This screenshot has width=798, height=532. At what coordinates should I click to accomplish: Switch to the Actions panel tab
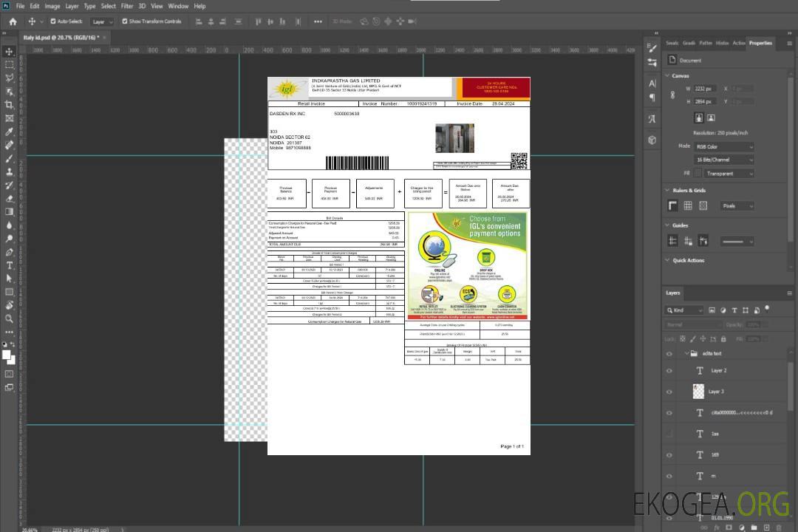tap(739, 43)
